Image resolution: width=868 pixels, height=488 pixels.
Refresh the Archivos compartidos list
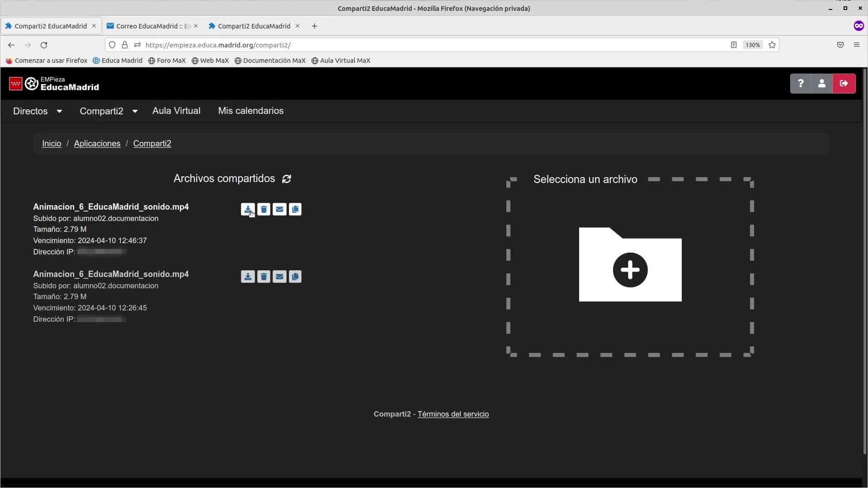point(287,179)
